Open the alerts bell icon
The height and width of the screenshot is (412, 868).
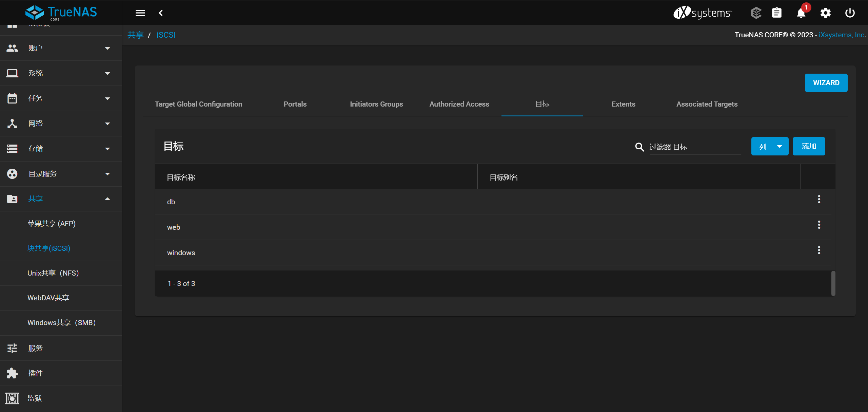coord(801,13)
